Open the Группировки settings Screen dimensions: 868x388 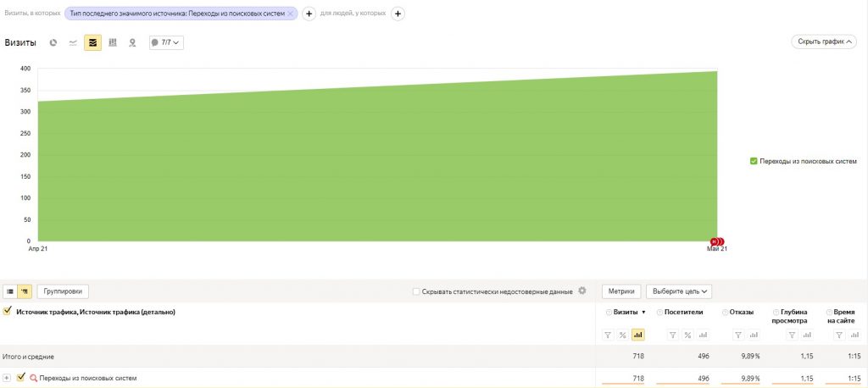tap(63, 291)
